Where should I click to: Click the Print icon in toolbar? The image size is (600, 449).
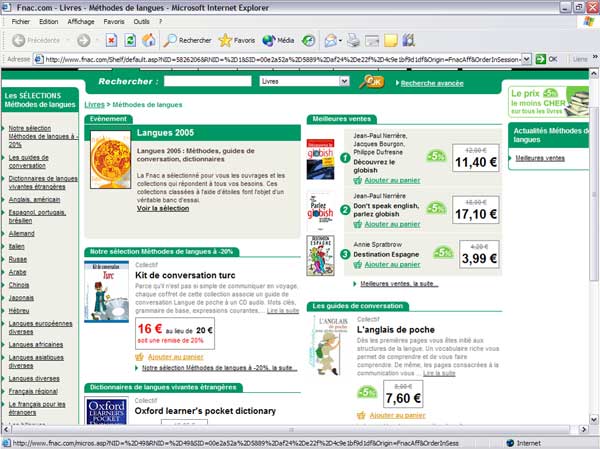[x=354, y=40]
